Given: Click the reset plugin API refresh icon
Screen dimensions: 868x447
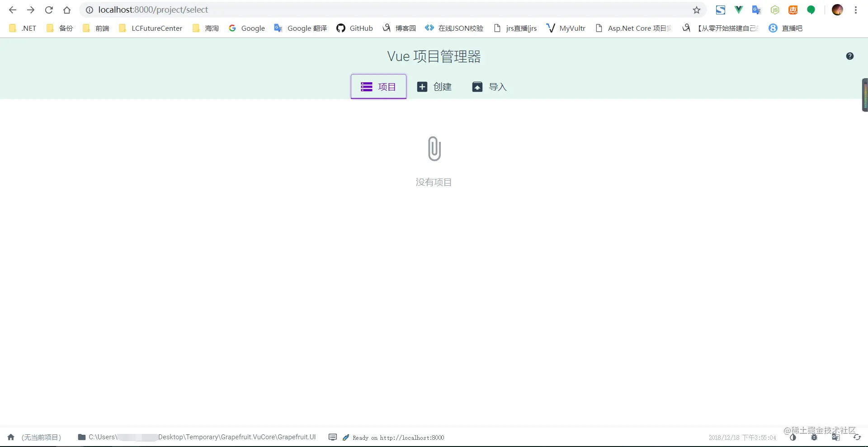Looking at the screenshot, I should click(x=857, y=437).
